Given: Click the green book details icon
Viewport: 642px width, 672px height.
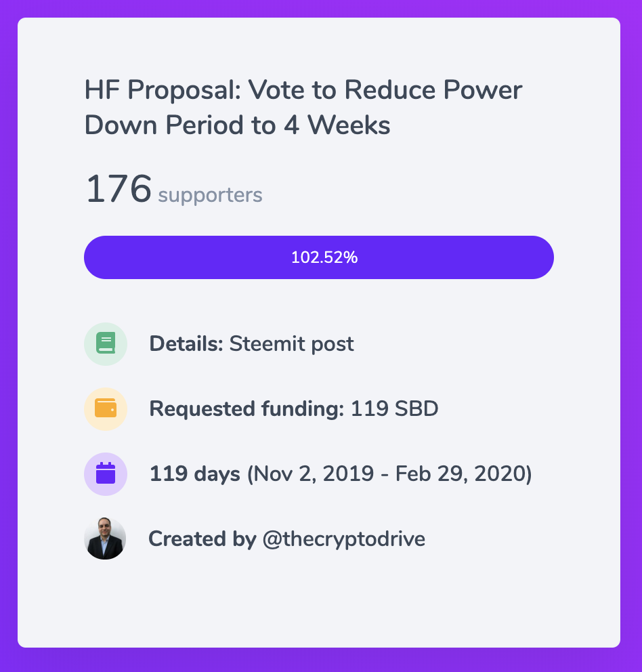Looking at the screenshot, I should coord(106,343).
